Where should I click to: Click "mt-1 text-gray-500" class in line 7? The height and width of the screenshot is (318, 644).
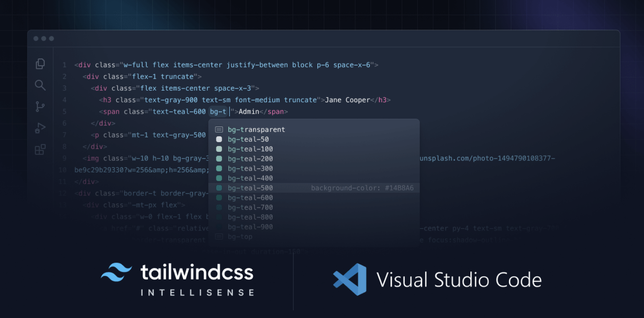169,135
